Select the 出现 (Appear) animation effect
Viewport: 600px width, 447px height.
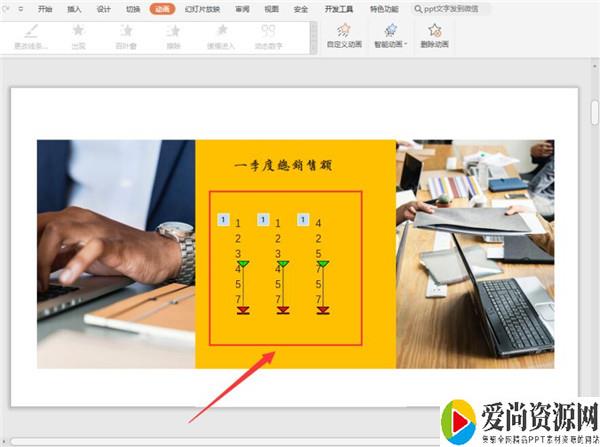coord(78,36)
